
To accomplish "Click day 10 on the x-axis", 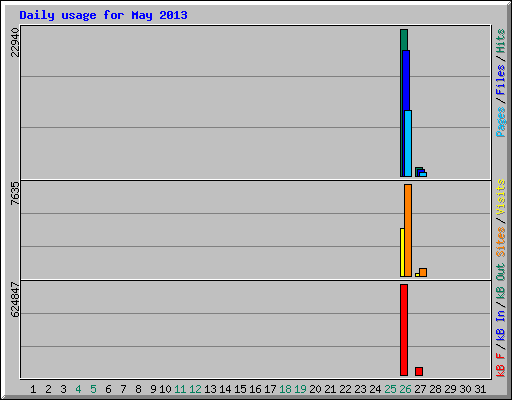I will (165, 389).
